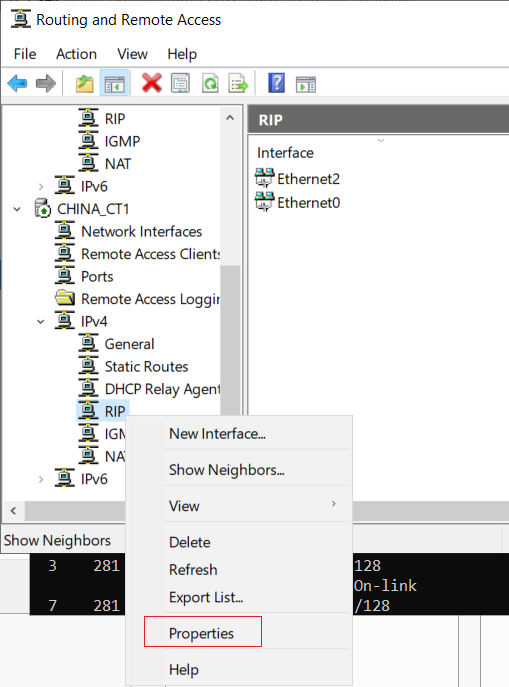Click the Export List toolbar icon
The height and width of the screenshot is (687, 509).
tap(238, 83)
